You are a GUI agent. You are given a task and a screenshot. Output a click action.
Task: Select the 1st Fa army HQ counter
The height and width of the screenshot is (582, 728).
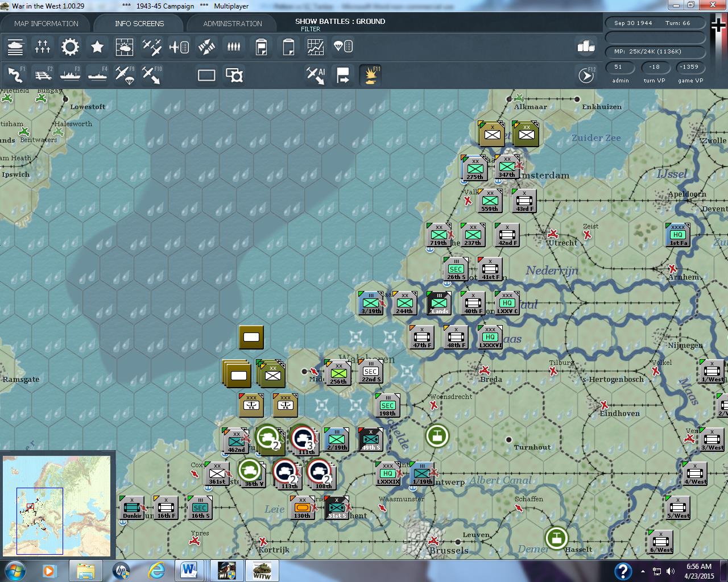677,235
